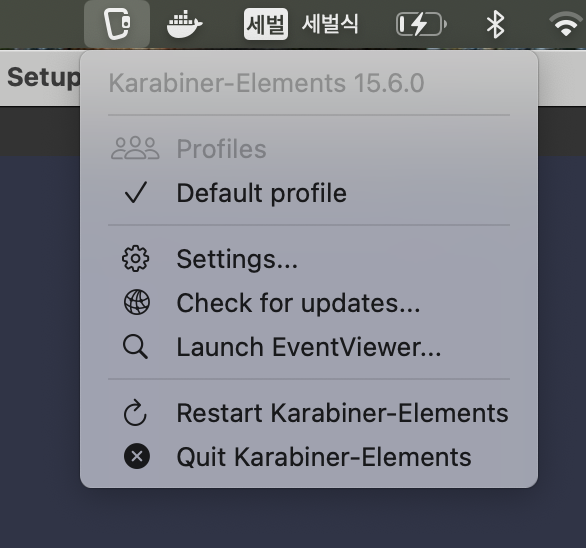Open the Docker whale menu bar icon
Viewport: 586px width, 548px height.
click(x=184, y=24)
